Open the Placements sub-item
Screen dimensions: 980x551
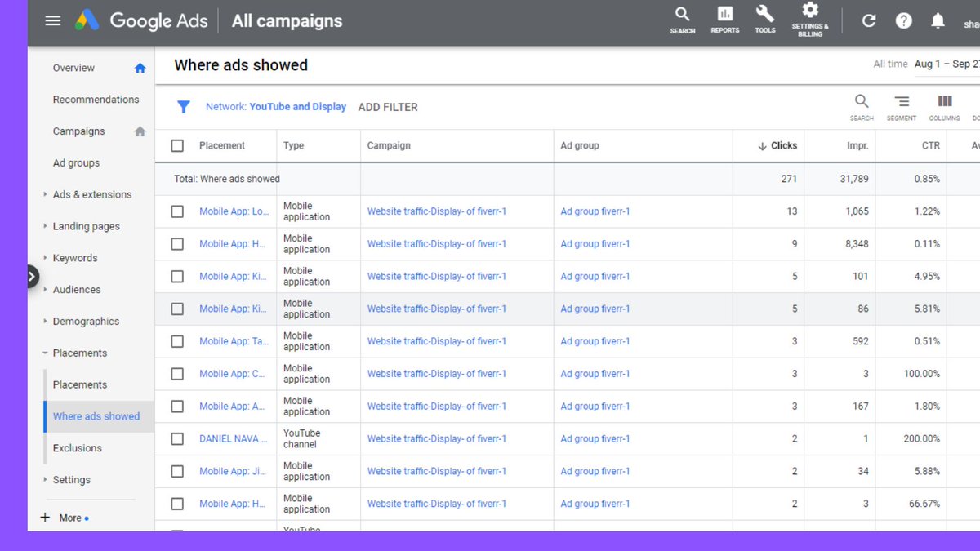pos(80,384)
